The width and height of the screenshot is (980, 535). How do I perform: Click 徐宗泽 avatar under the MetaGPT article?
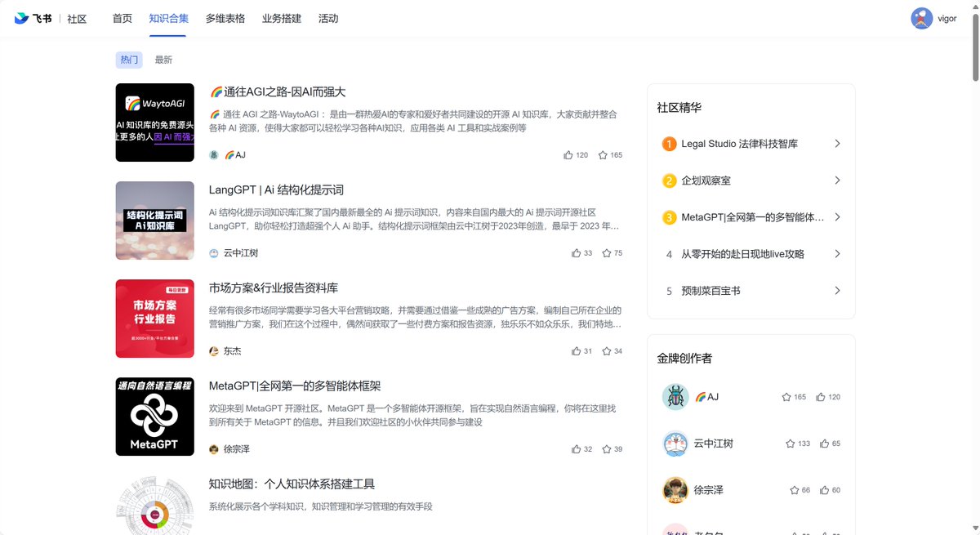[214, 449]
